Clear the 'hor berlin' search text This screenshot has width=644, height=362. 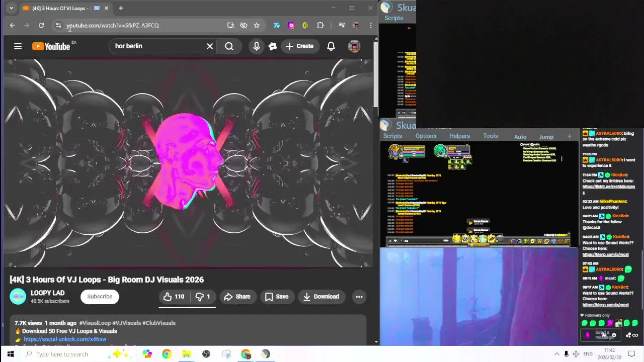point(210,46)
